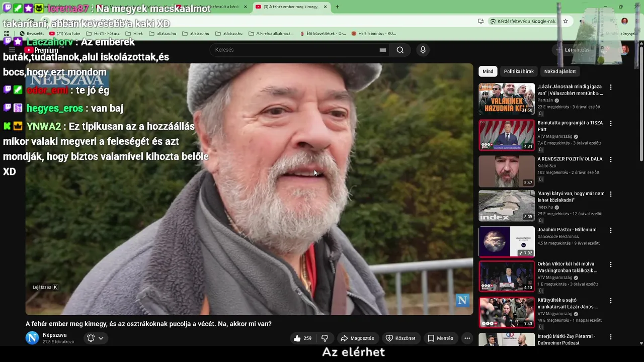Close the 'A fehér ember meg kimegy' tab
This screenshot has height=362, width=644.
coord(325,7)
